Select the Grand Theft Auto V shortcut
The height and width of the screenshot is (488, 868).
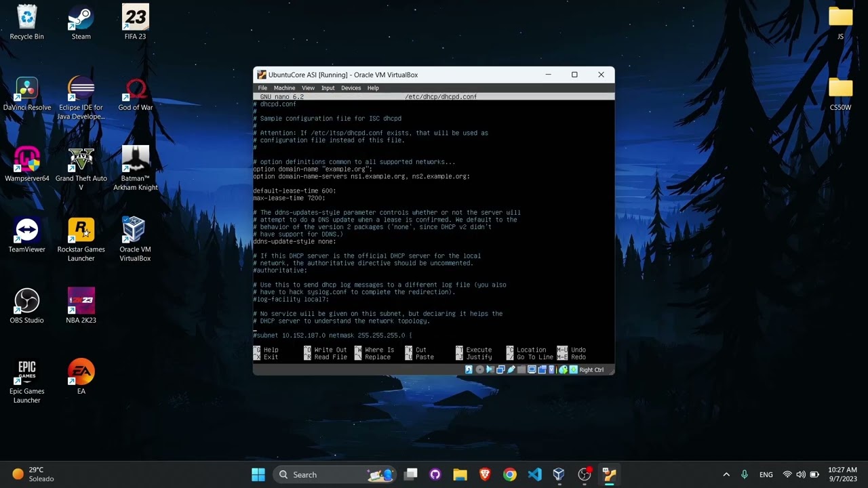81,169
